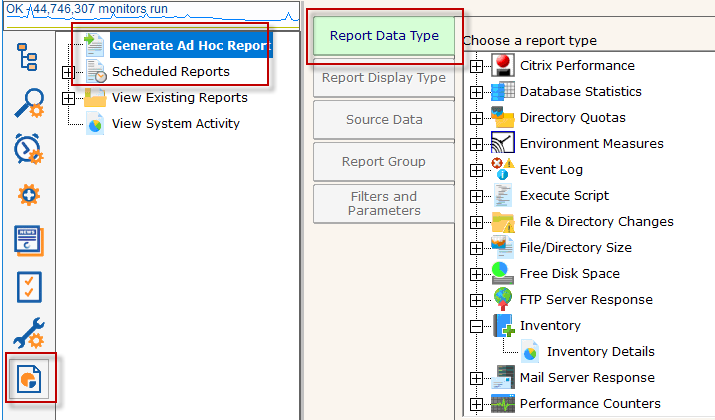The image size is (715, 420).
Task: Open the Source Data tab
Action: click(384, 120)
